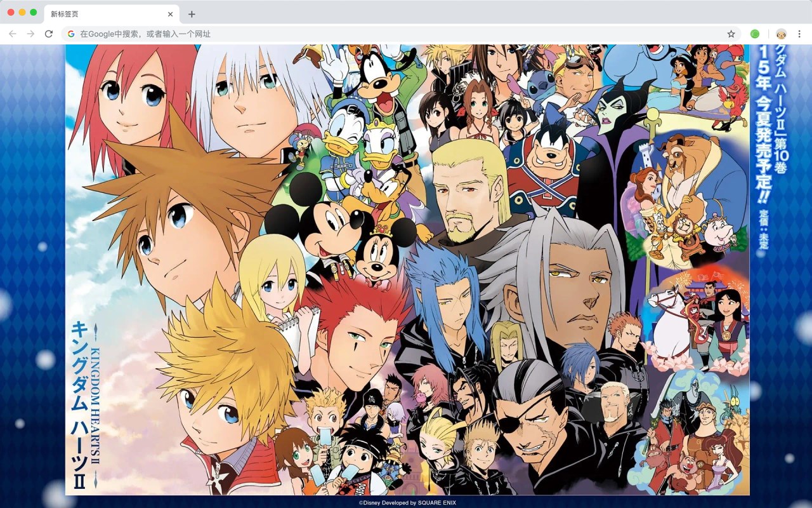This screenshot has width=812, height=508.
Task: Bookmark this page with the star icon
Action: coord(731,34)
